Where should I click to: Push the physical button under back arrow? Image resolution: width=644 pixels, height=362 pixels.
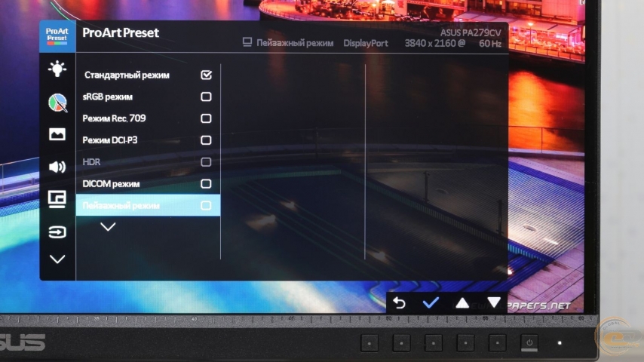click(401, 342)
